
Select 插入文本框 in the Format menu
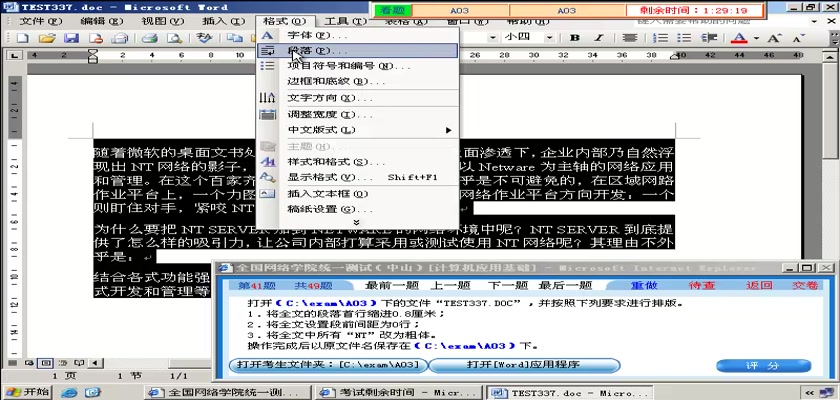pos(358,194)
